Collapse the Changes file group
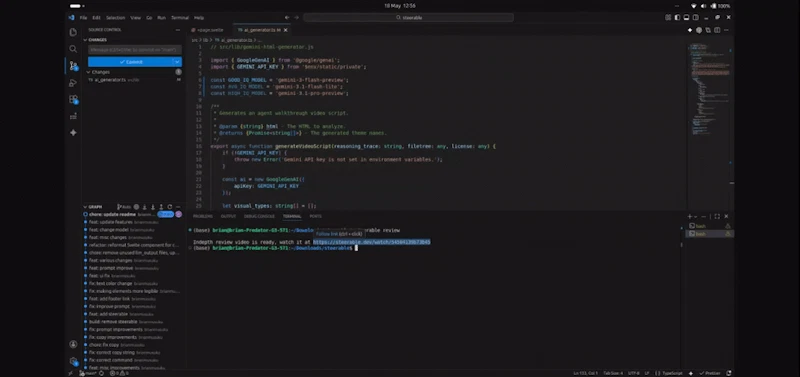The image size is (800, 377). pyautogui.click(x=101, y=72)
